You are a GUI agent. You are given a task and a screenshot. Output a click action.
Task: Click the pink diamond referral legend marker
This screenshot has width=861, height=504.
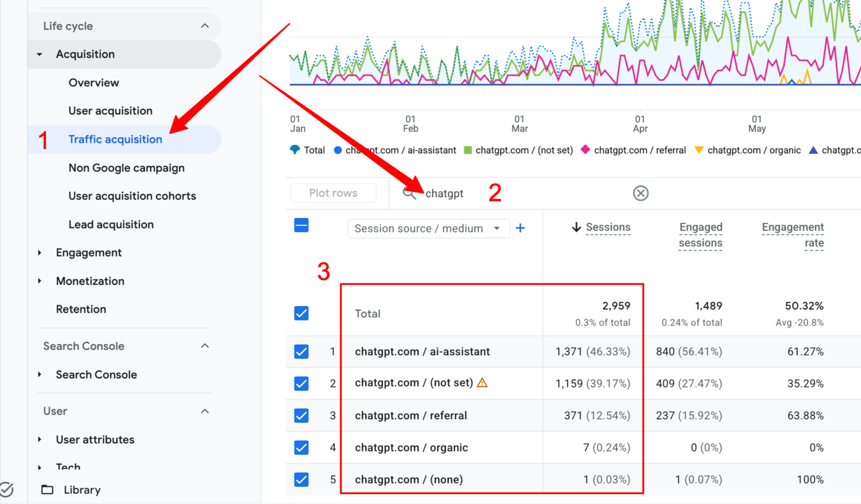pos(585,150)
